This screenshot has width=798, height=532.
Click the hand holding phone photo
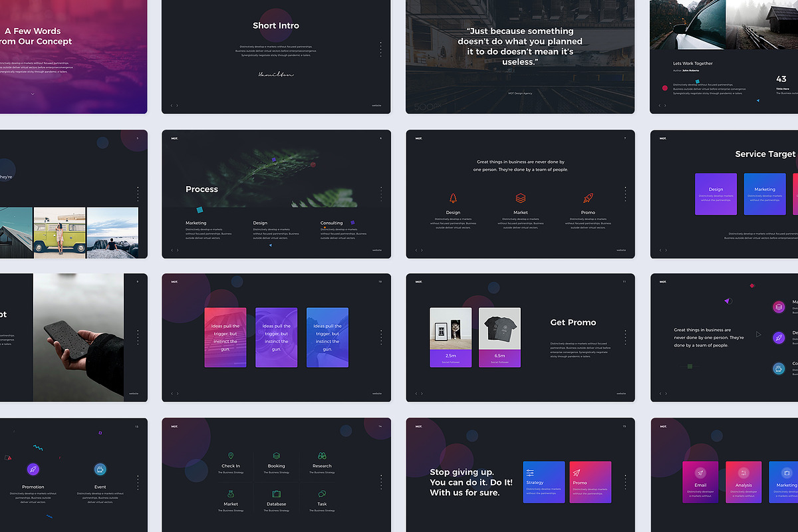(x=78, y=338)
